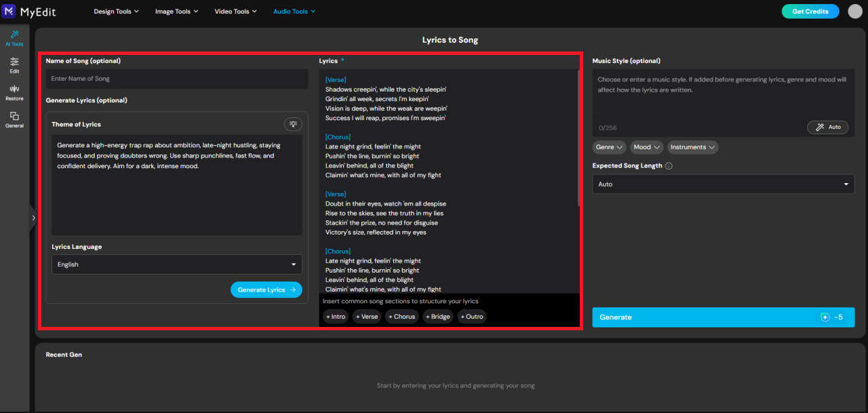
Task: Open the General tools sidebar section
Action: pyautogui.click(x=14, y=119)
